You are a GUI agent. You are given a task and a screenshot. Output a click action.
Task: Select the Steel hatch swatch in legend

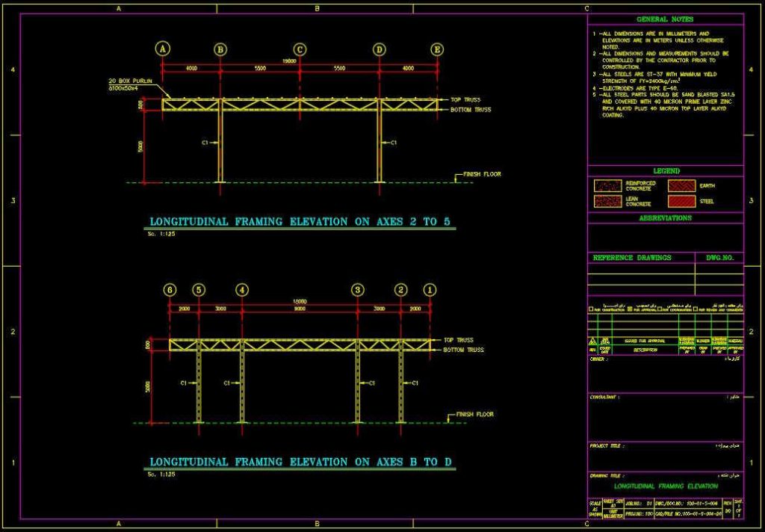click(x=683, y=201)
